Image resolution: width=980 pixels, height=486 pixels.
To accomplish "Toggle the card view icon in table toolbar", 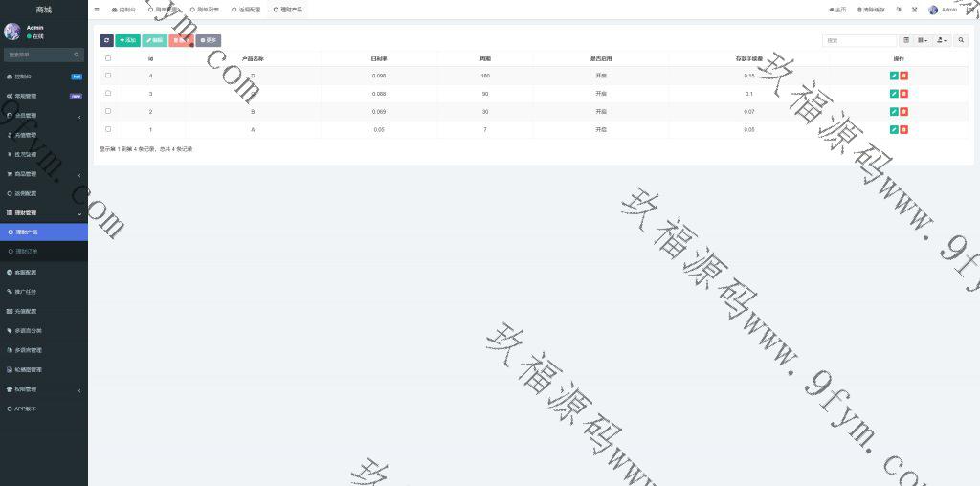I will 906,41.
